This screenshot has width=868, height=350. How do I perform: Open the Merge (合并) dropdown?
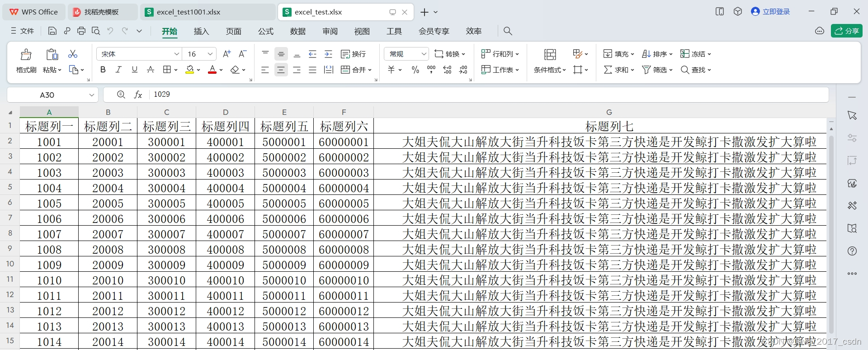pos(356,70)
